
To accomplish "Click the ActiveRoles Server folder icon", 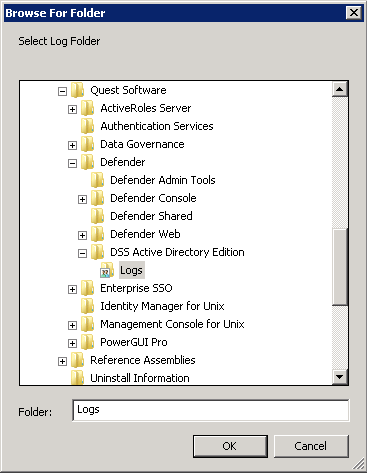I will point(87,108).
